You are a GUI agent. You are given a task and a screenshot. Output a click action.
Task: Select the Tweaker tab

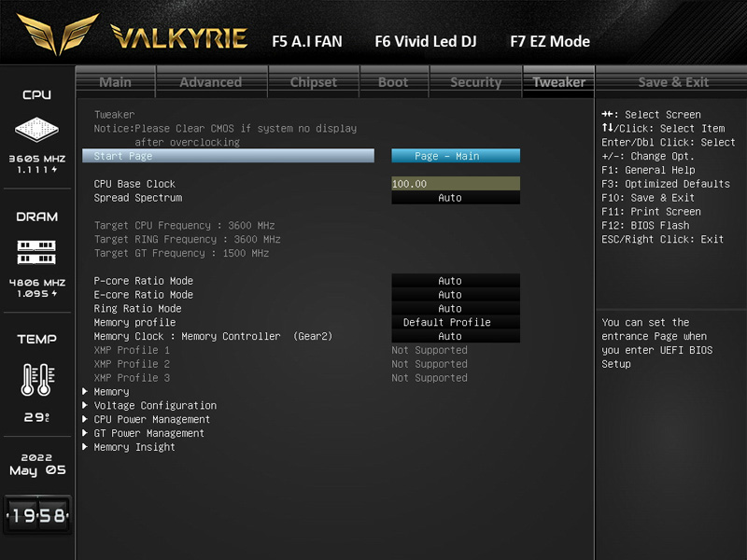coord(558,82)
